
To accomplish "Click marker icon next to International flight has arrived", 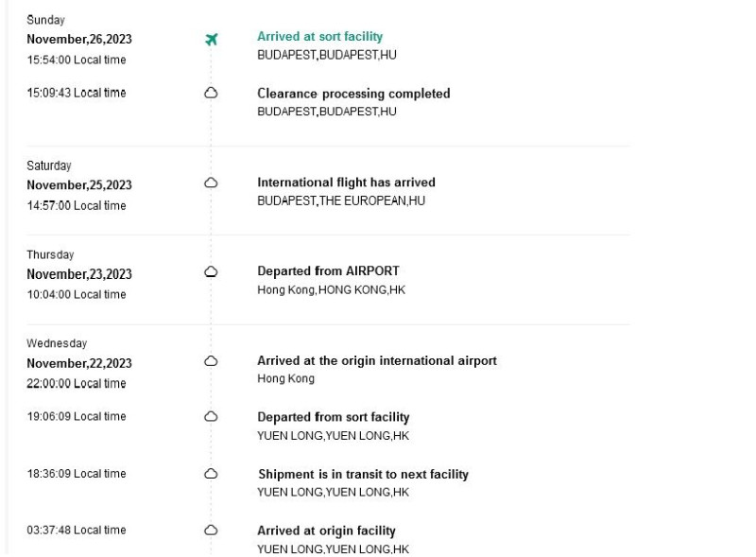I will coord(211,183).
